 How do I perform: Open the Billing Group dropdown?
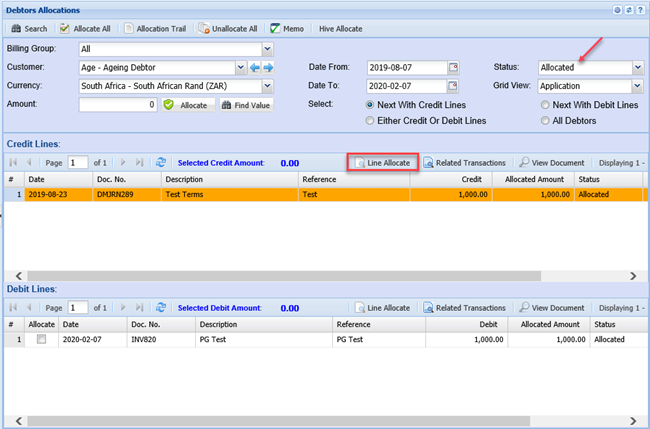266,49
